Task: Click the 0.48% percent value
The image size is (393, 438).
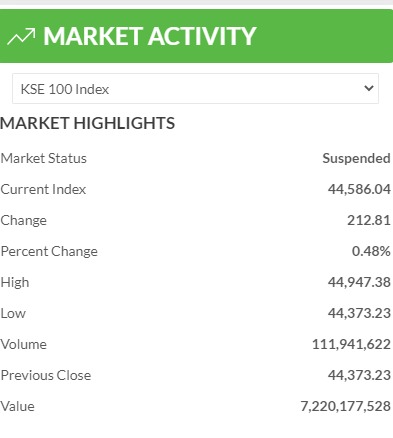Action: point(371,251)
